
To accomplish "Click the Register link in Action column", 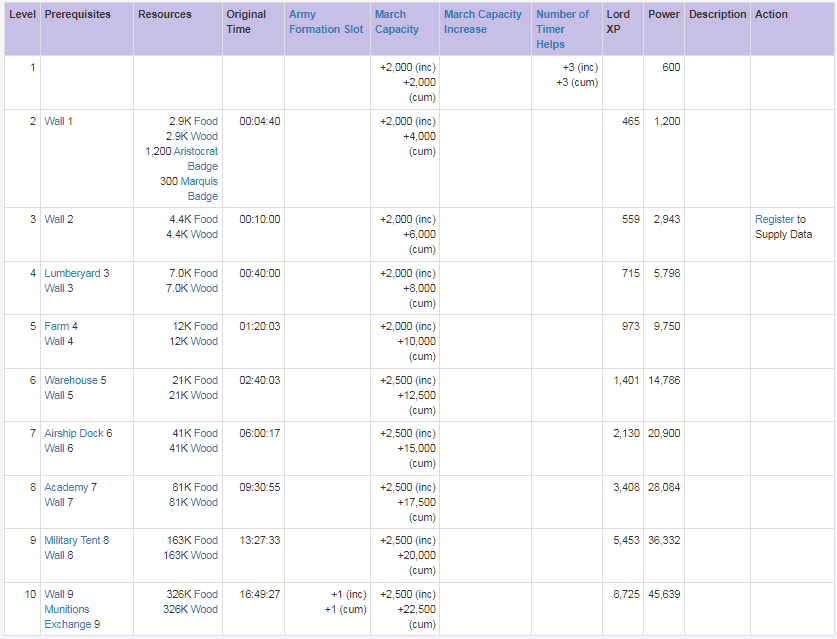I will [774, 219].
